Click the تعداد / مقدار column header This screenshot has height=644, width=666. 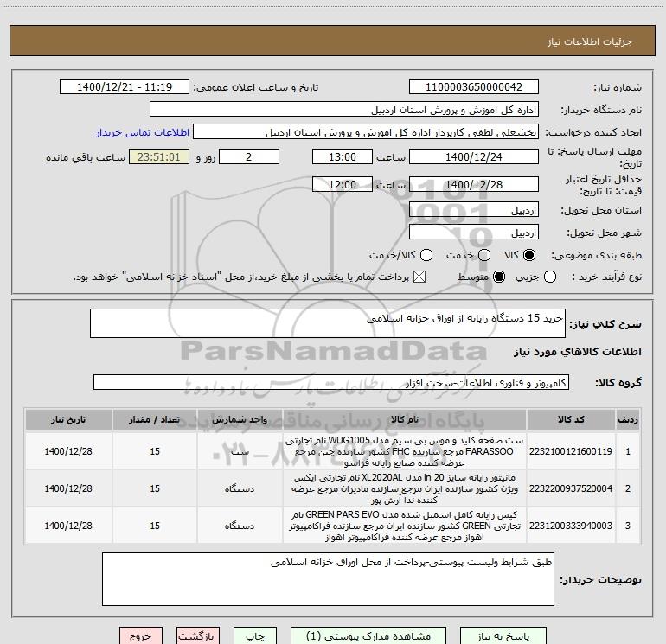point(155,419)
